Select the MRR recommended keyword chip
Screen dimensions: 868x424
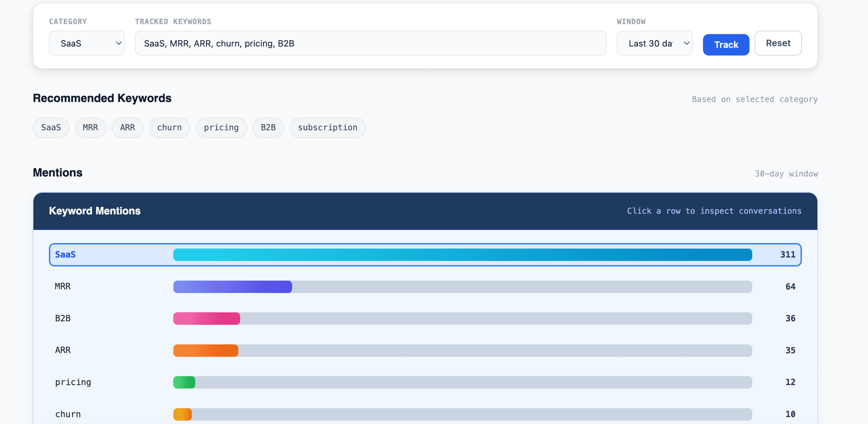(90, 128)
